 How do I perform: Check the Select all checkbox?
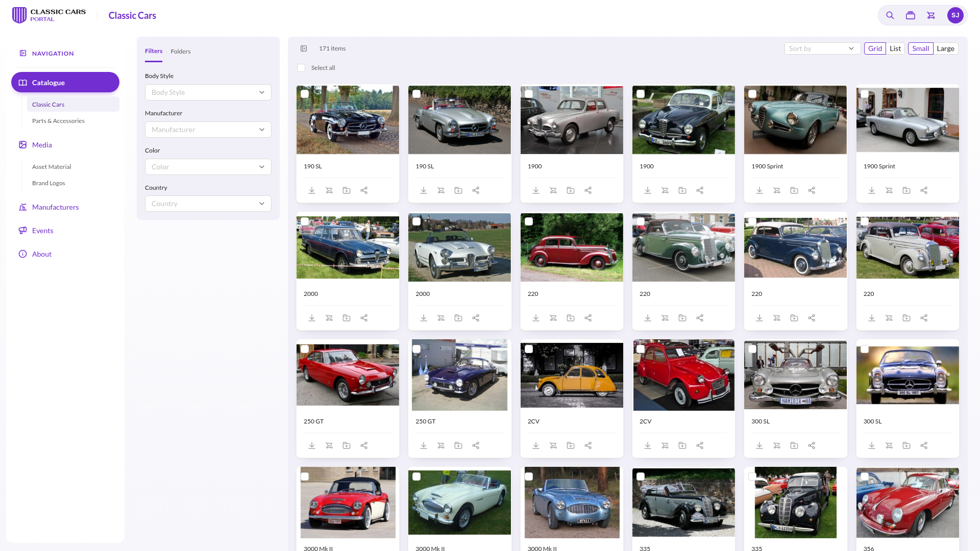(301, 68)
